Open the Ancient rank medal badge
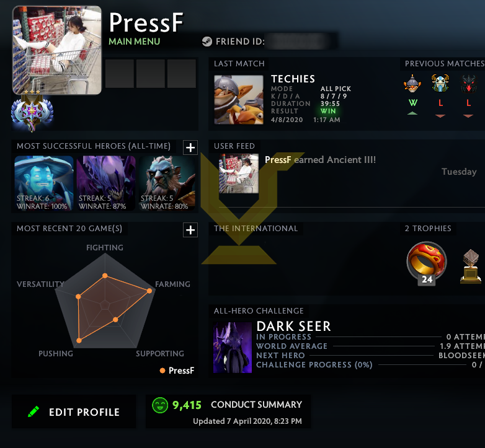The width and height of the screenshot is (485, 448). point(32,112)
